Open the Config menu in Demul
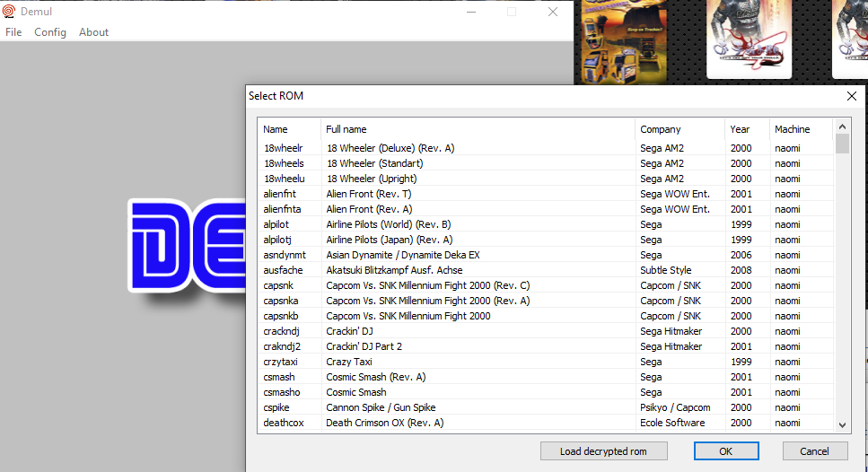Viewport: 868px width, 472px height. (50, 32)
